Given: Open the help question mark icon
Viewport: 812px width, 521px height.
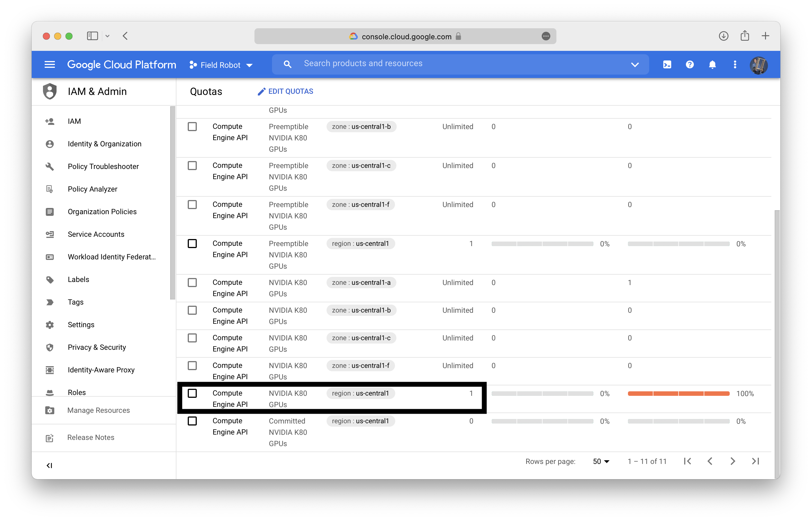Looking at the screenshot, I should pos(690,64).
